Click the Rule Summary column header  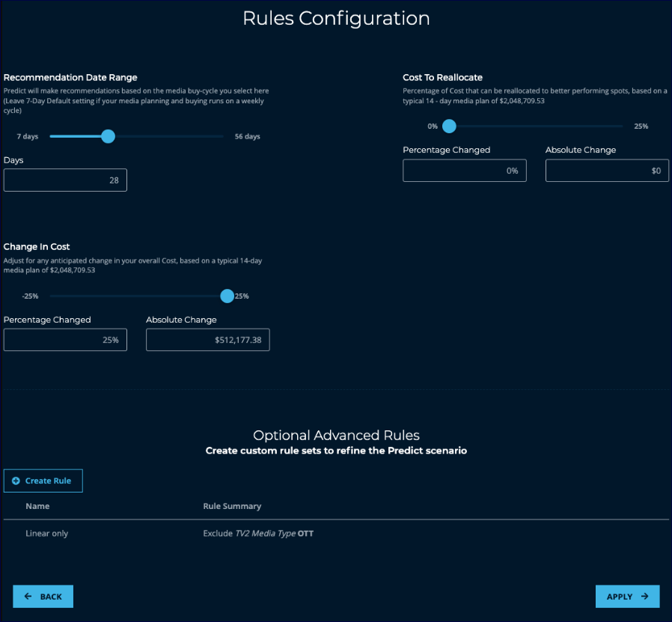click(x=232, y=506)
